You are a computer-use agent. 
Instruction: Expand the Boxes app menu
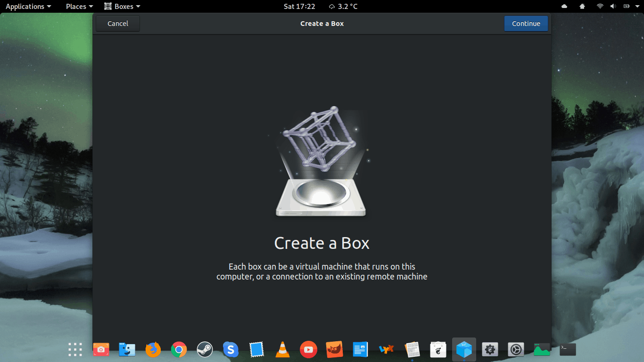point(122,7)
